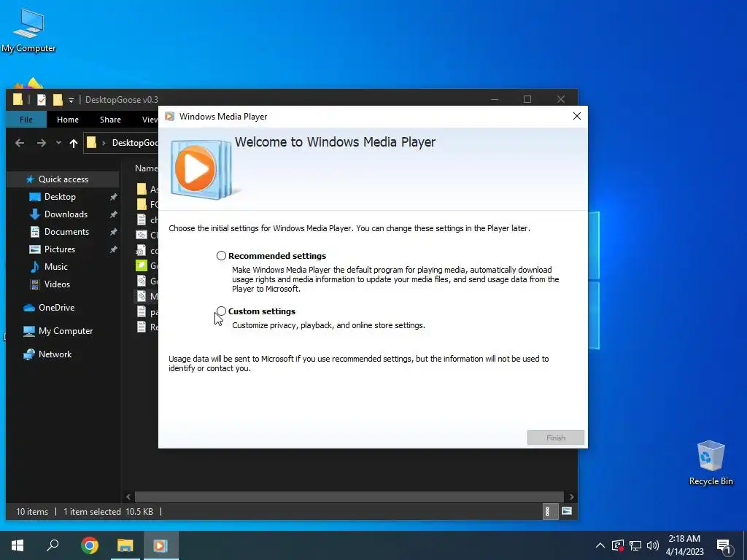Click the Explorer title bar folder icon

(18, 99)
